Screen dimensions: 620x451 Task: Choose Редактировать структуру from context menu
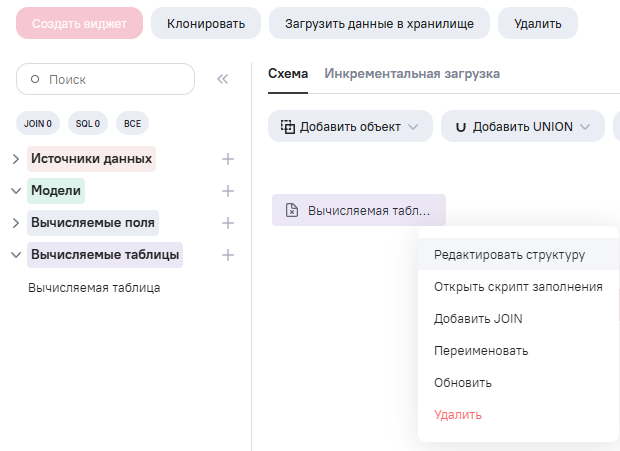(509, 254)
